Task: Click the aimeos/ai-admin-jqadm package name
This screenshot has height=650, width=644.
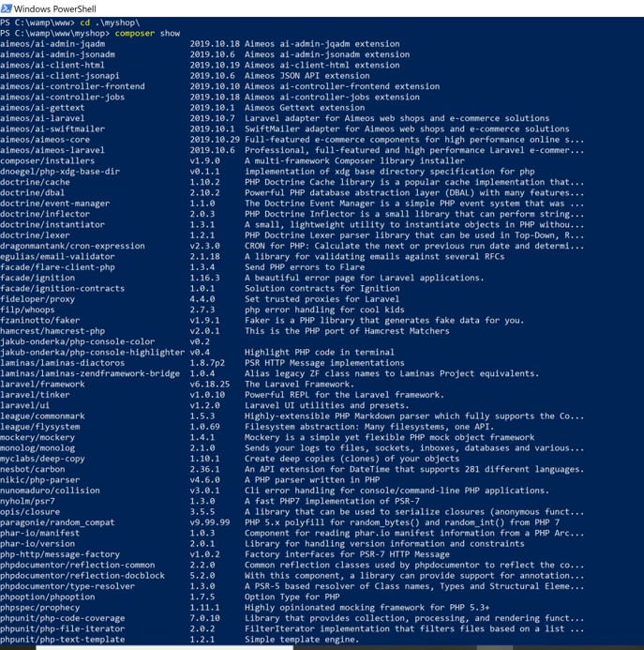Action: coord(52,44)
